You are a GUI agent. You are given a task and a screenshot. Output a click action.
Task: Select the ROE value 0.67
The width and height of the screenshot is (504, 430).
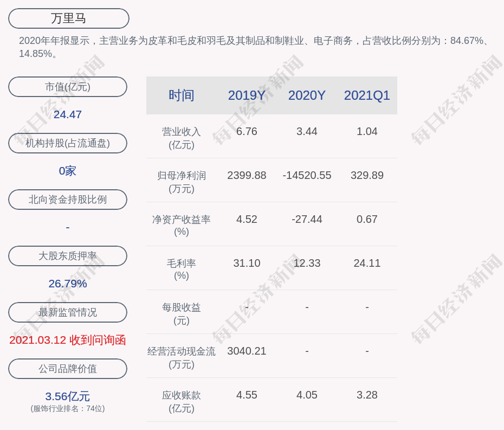point(367,220)
